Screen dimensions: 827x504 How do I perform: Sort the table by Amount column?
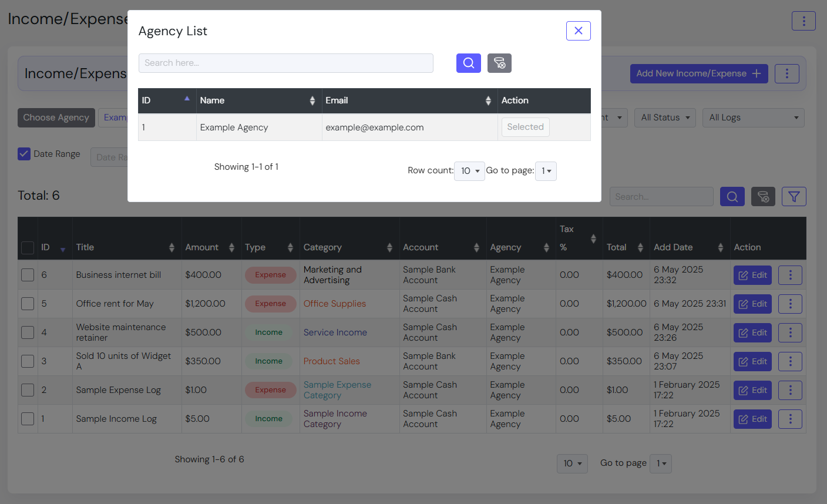210,247
